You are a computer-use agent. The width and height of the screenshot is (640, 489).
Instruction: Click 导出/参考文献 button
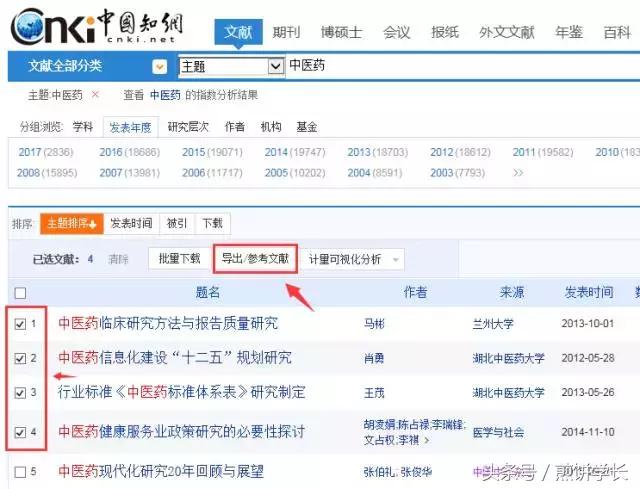tap(256, 259)
